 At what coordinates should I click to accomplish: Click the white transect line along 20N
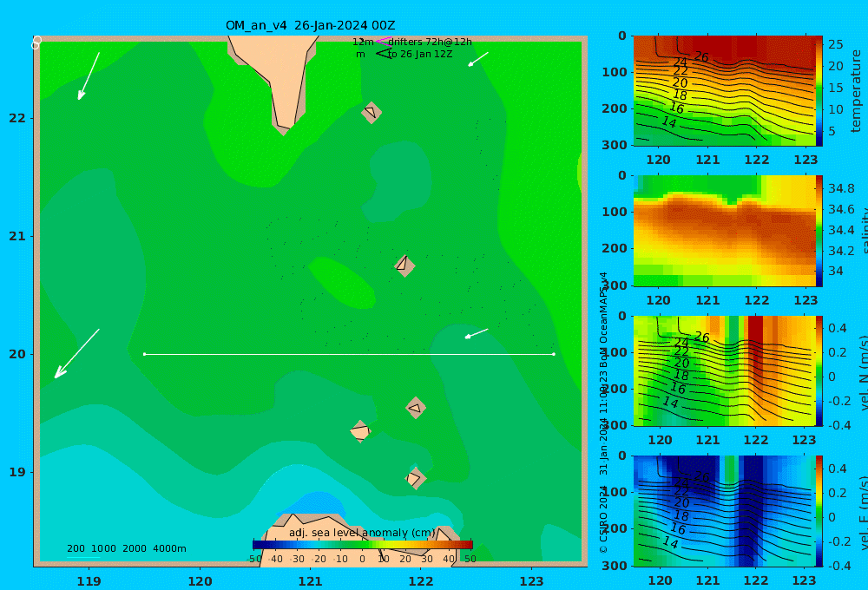(349, 354)
